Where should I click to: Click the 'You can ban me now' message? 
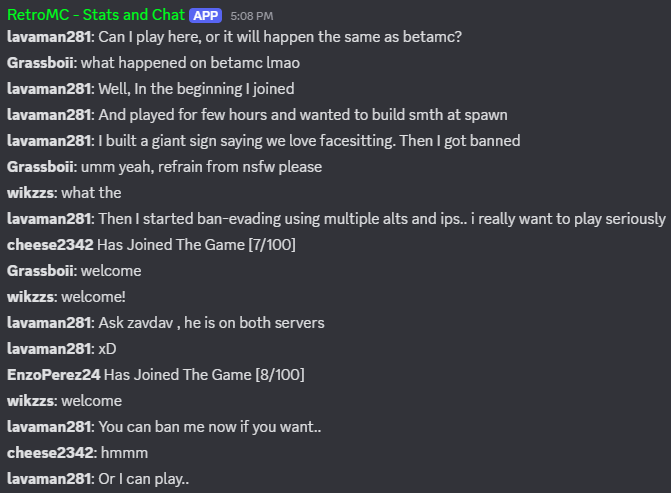pos(209,427)
